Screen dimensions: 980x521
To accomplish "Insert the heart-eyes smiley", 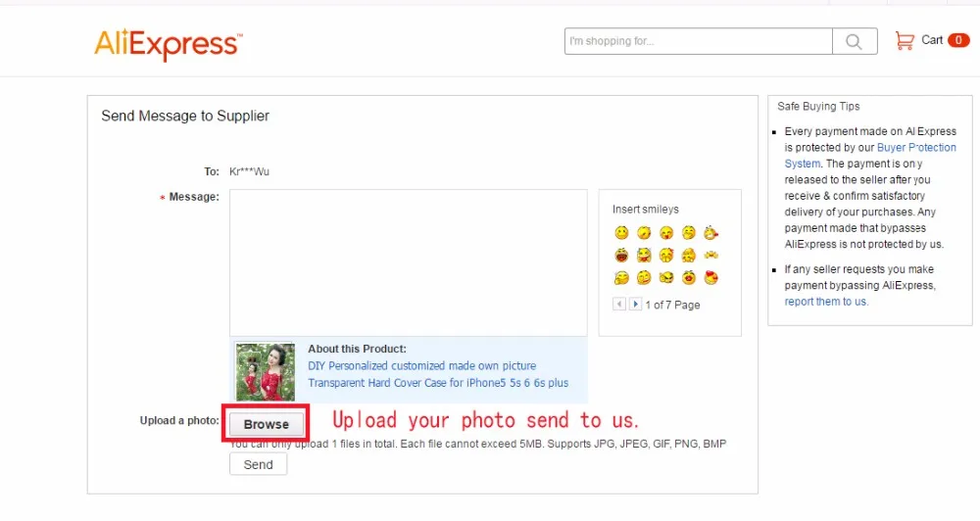I will 710,277.
